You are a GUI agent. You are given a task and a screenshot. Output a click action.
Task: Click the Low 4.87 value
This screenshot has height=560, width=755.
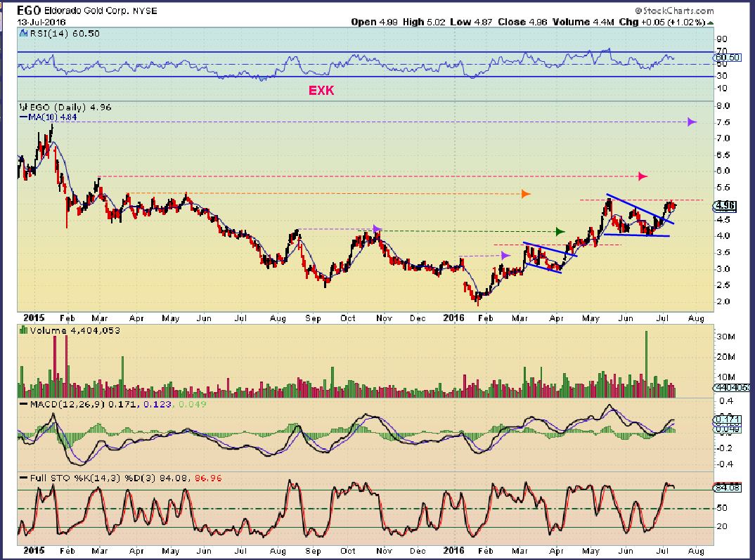(x=471, y=22)
